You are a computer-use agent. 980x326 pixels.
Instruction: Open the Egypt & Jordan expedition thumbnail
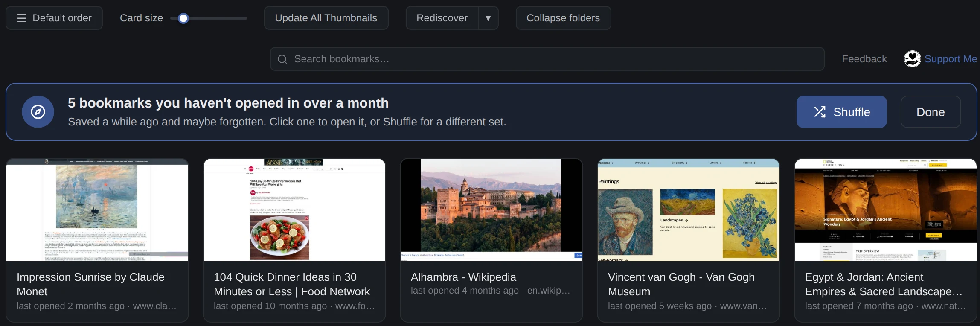pos(886,210)
